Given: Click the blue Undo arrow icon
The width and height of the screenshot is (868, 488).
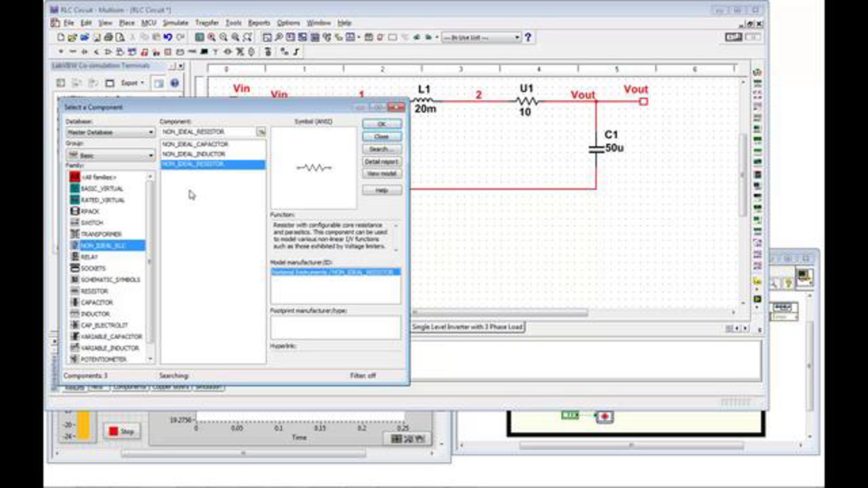Looking at the screenshot, I should click(x=168, y=37).
